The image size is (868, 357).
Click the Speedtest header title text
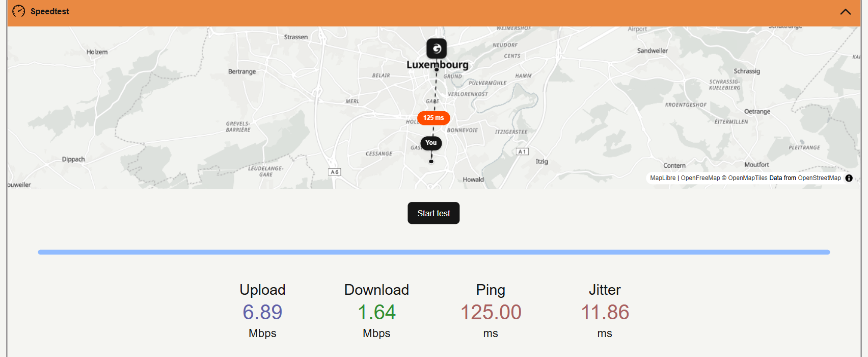coord(50,11)
